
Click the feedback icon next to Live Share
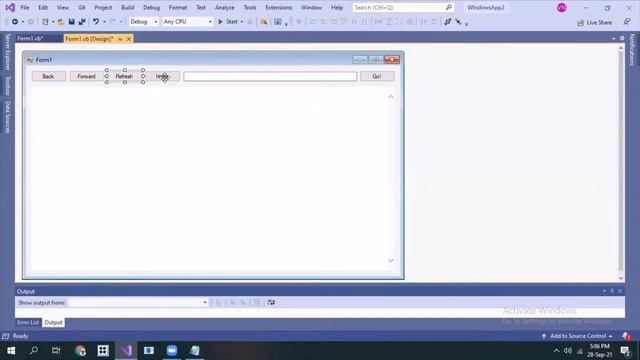tap(627, 22)
